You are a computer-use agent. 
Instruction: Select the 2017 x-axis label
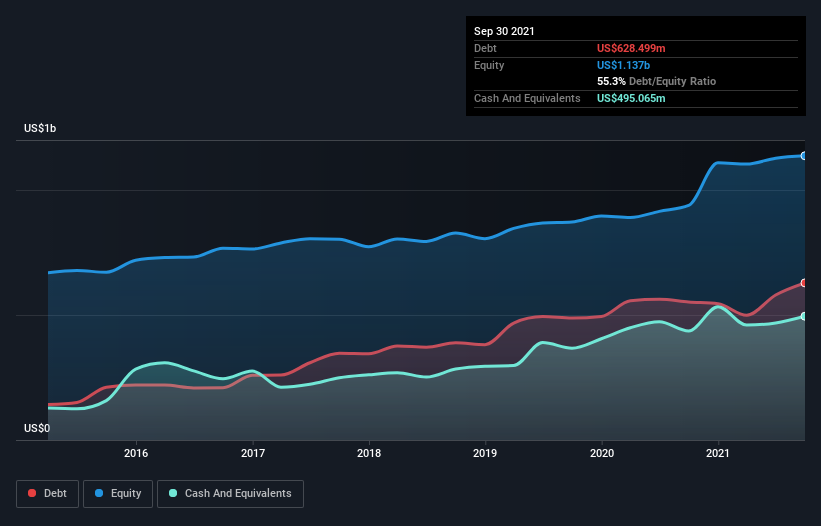[x=253, y=453]
